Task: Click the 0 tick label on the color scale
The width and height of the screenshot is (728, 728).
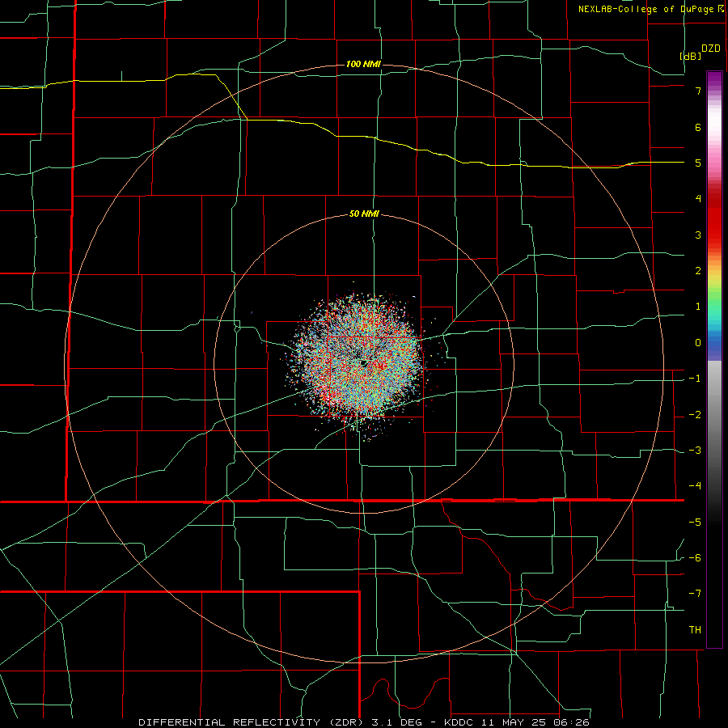Action: click(x=698, y=343)
